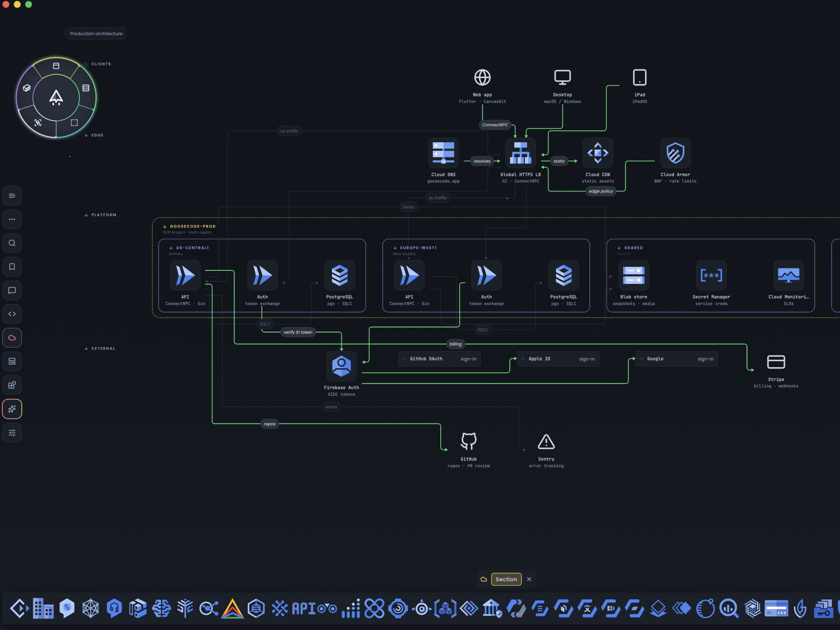Open the components grid sidebar icon
This screenshot has height=630, width=840.
pyautogui.click(x=12, y=385)
